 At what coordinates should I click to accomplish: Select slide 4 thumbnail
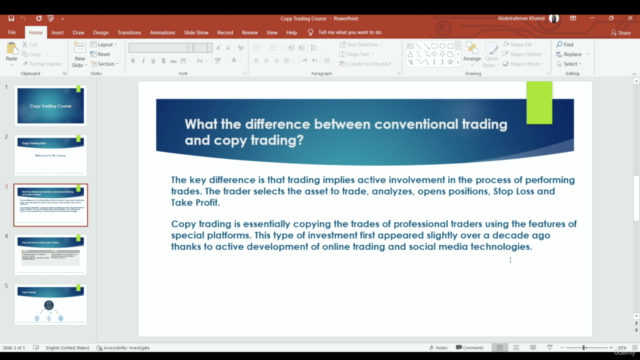51,254
